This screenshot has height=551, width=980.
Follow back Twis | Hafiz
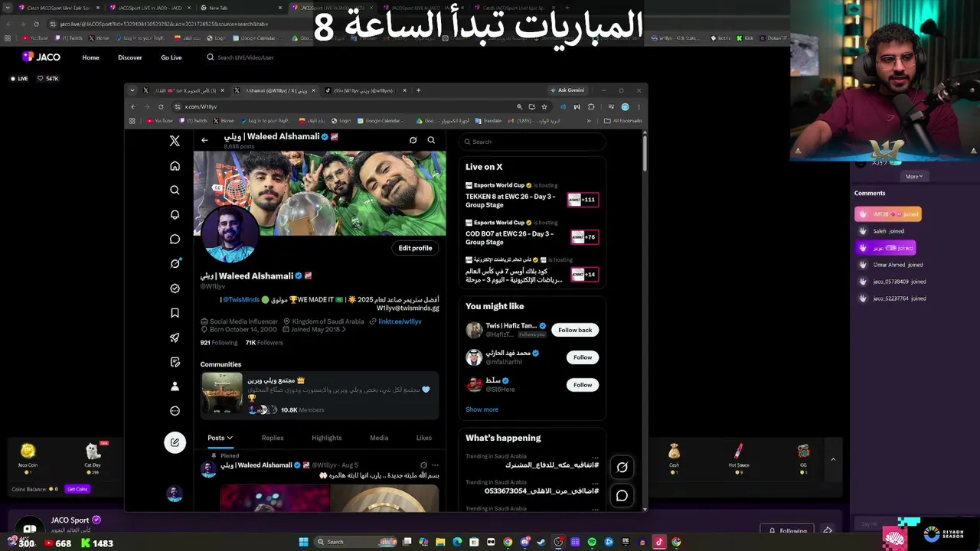[x=575, y=330]
